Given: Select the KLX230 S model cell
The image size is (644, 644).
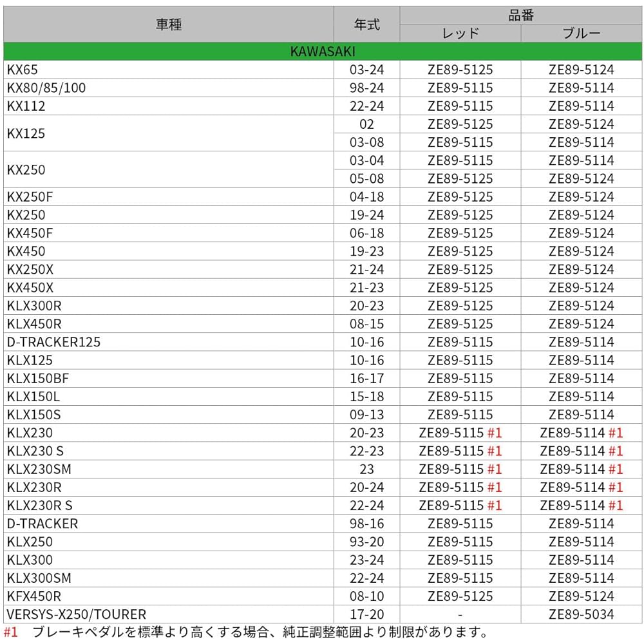Looking at the screenshot, I should click(x=168, y=451).
